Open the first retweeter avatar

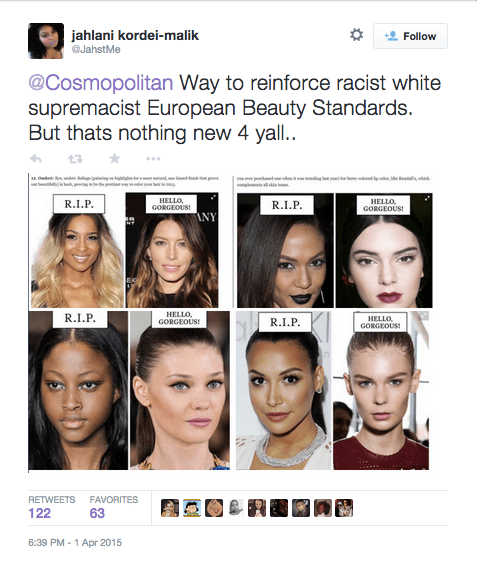(x=170, y=508)
